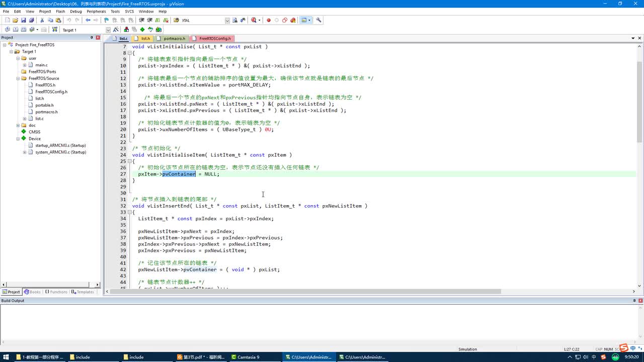Indent the selection with the indent icon
The image size is (644, 362).
pyautogui.click(x=142, y=20)
